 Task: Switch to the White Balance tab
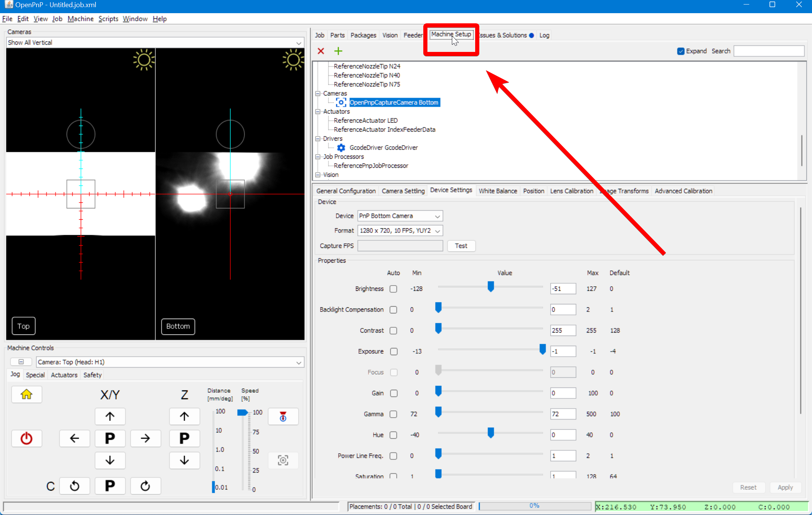497,191
